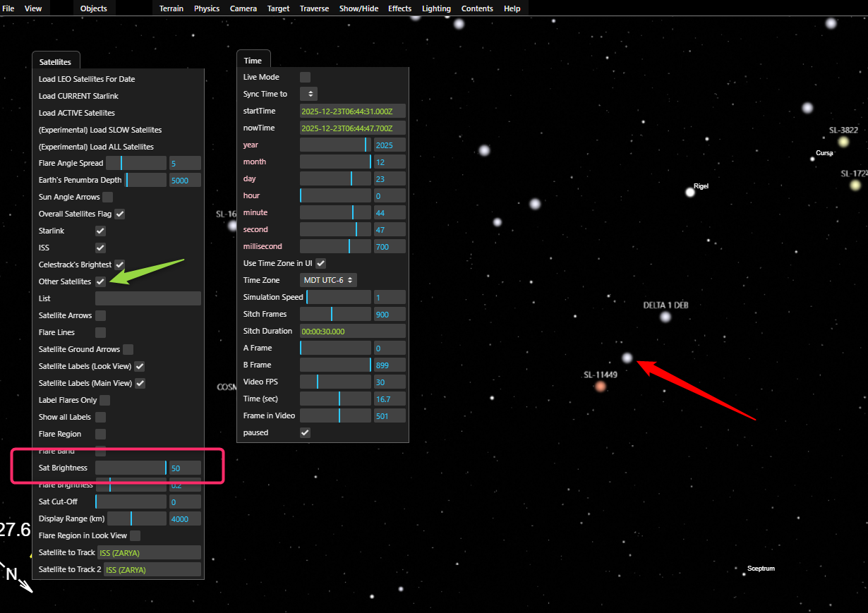The height and width of the screenshot is (613, 868).
Task: Click the Rigel star in the sky
Action: coord(690,192)
